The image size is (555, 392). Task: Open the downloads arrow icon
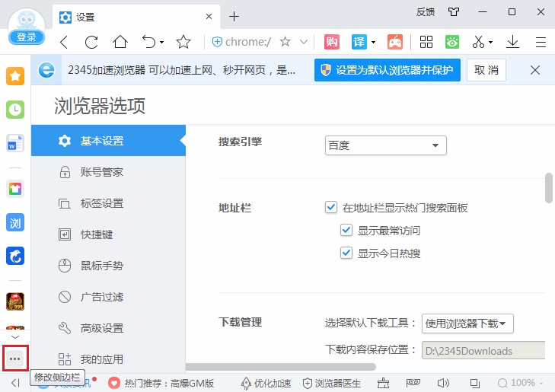pyautogui.click(x=512, y=42)
